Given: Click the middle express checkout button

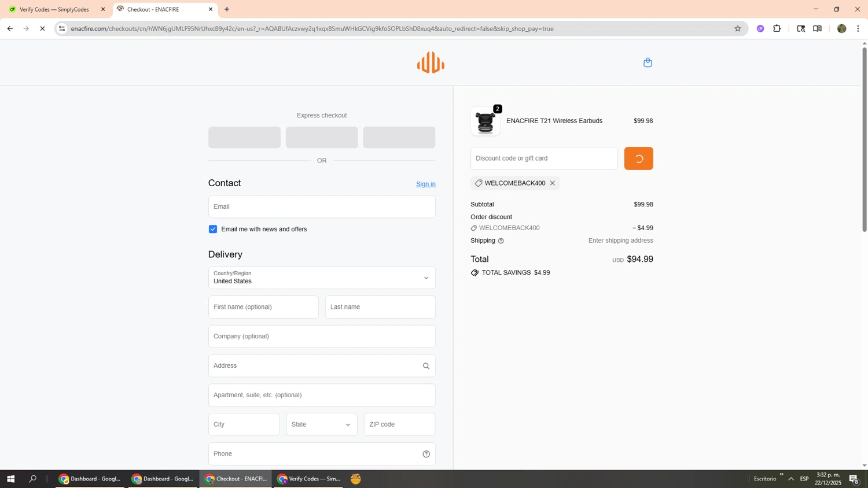Looking at the screenshot, I should (x=322, y=138).
